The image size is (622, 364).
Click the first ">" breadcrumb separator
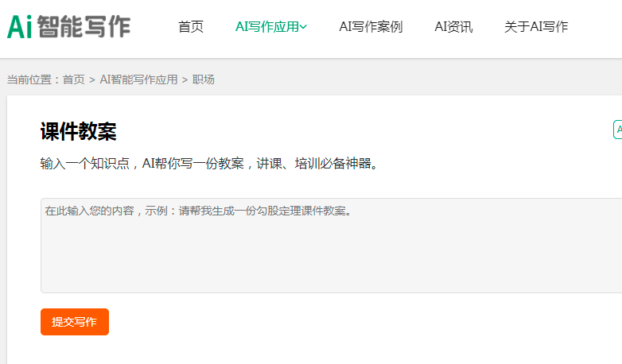[92, 79]
